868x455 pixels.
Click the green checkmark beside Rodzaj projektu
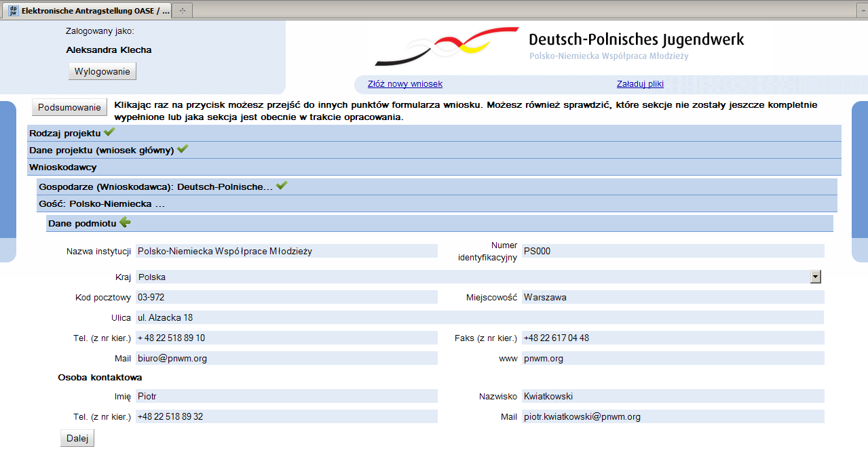click(x=109, y=132)
